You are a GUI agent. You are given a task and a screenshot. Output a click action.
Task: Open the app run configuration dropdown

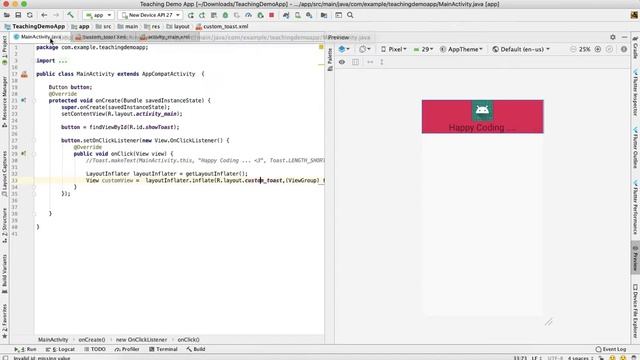98,15
